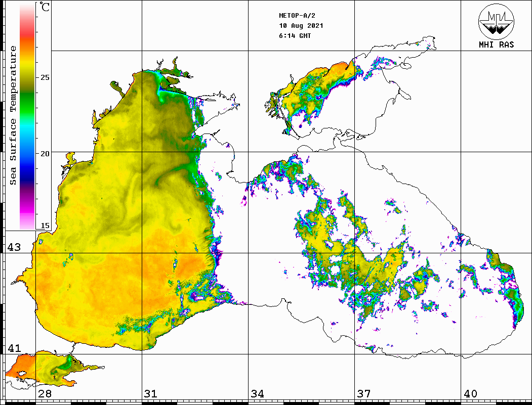Click the temperature color scale bar
The image size is (532, 405).
pos(27,116)
